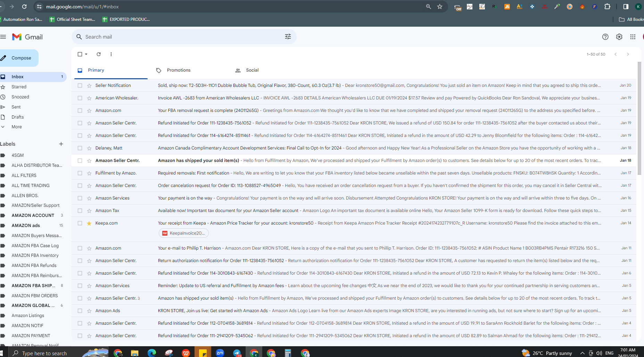
Task: Tick checkbox for American Wholesaler invoice email
Action: pyautogui.click(x=80, y=98)
